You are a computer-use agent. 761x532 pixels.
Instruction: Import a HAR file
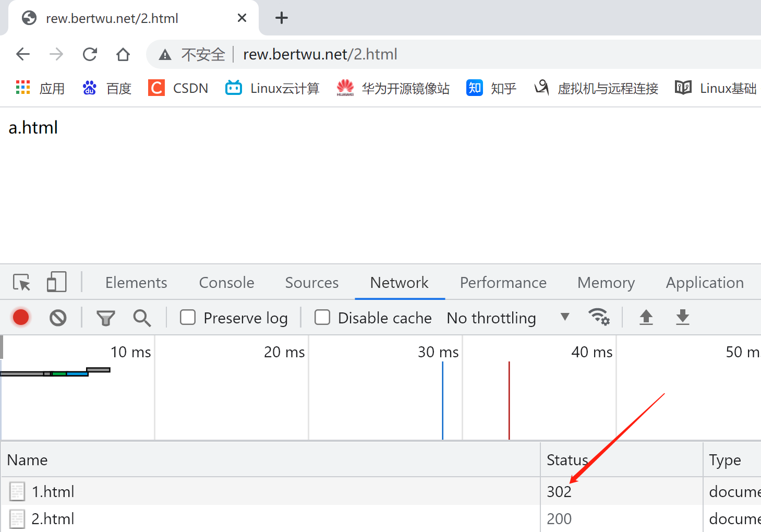click(x=646, y=317)
